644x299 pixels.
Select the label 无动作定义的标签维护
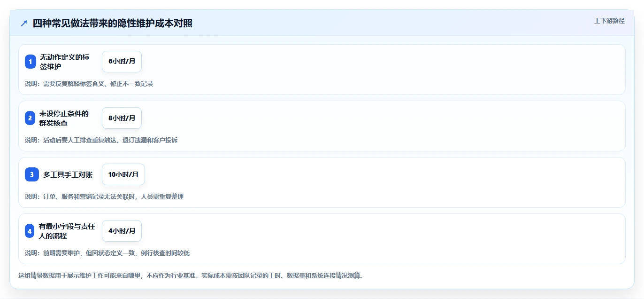tap(65, 62)
